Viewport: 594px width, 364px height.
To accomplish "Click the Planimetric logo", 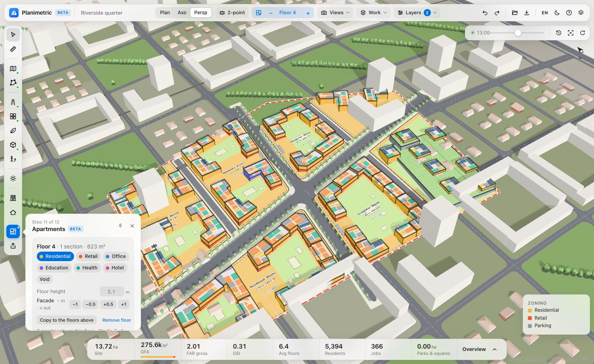I will point(14,13).
